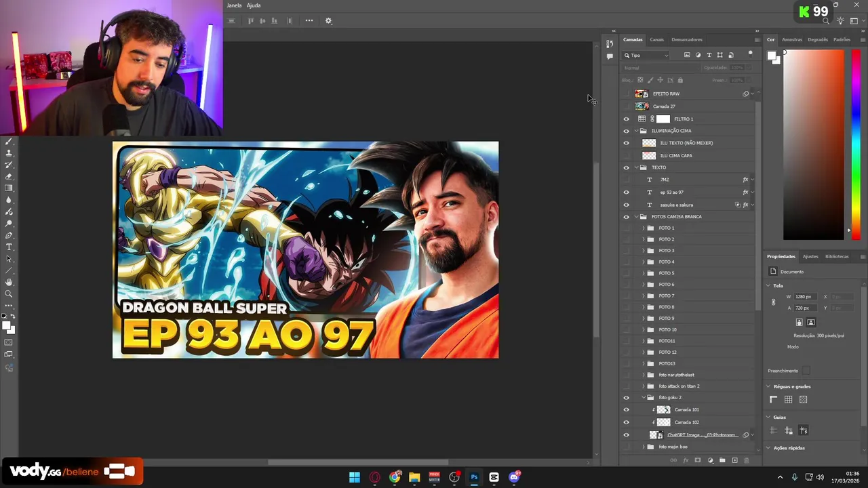The width and height of the screenshot is (868, 488).
Task: Select the Path Selection arrow tool
Action: (x=9, y=259)
